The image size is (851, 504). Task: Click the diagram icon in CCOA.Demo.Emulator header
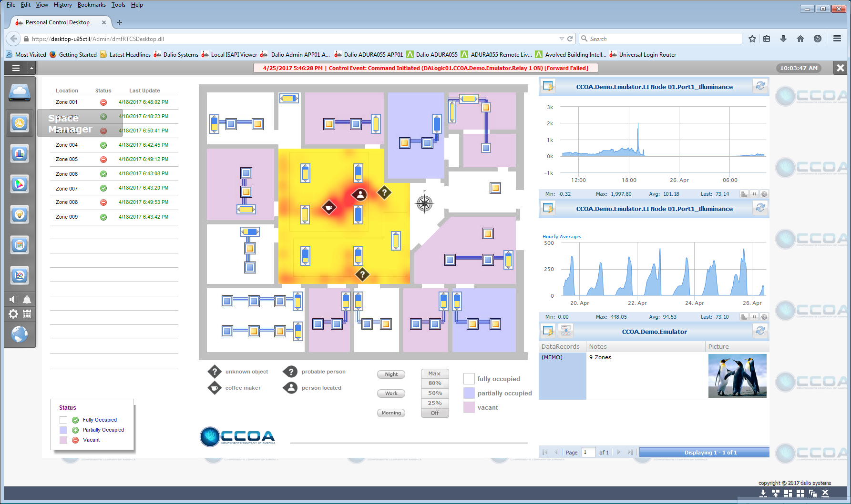pos(566,331)
